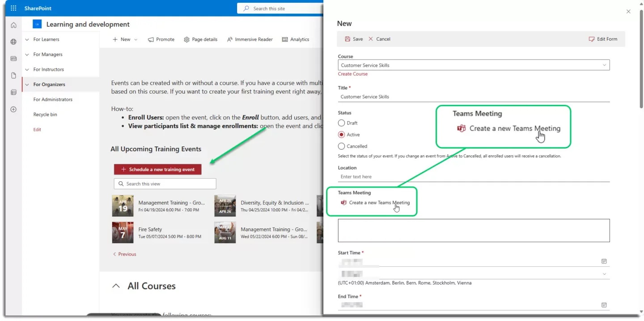The width and height of the screenshot is (644, 321).
Task: Click the Location text field
Action: coord(474,176)
